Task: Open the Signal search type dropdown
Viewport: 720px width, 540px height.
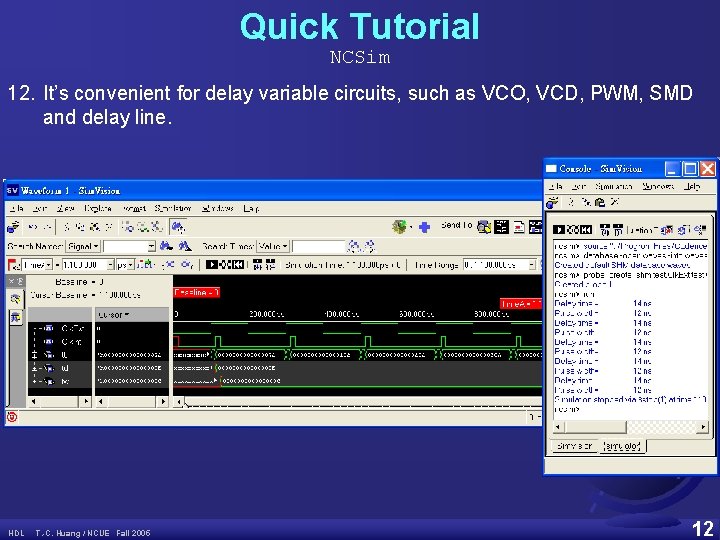Action: pos(83,247)
